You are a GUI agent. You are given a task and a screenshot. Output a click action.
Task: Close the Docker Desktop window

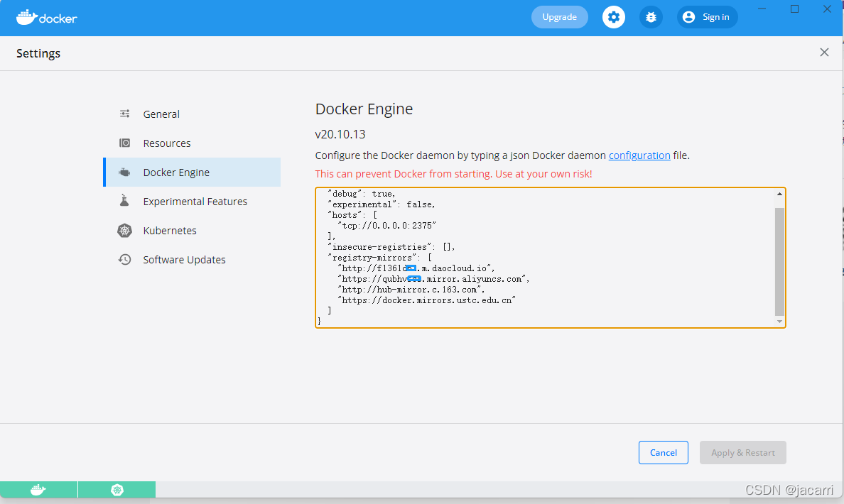(828, 9)
